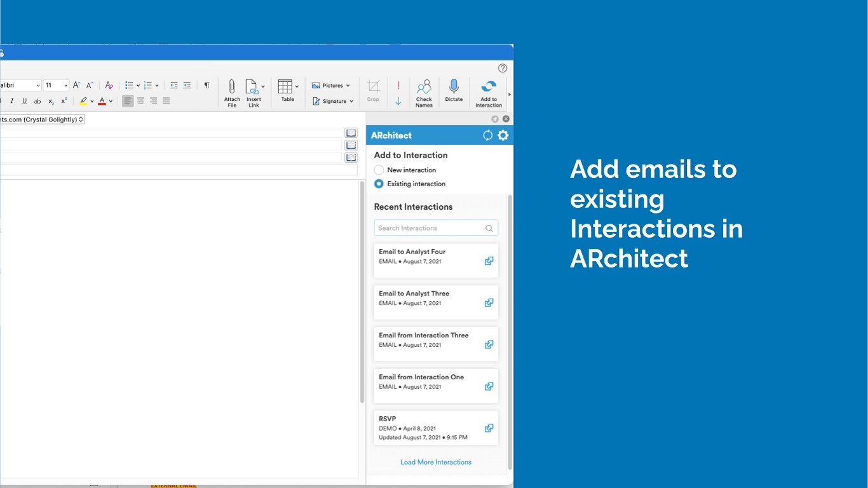Select the Existing interaction radio button

pyautogui.click(x=379, y=184)
